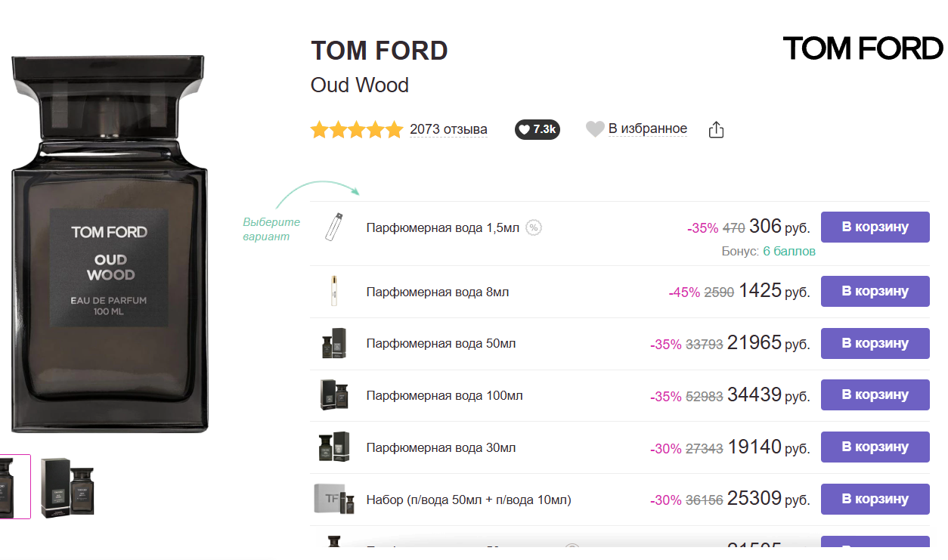The width and height of the screenshot is (948, 560).
Task: Click the 7.3k likes heart badge
Action: [537, 130]
